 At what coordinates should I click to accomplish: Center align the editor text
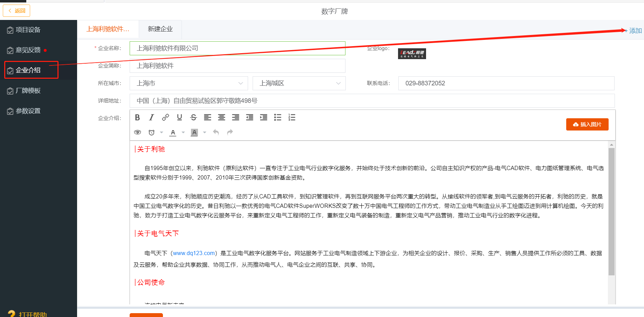221,118
